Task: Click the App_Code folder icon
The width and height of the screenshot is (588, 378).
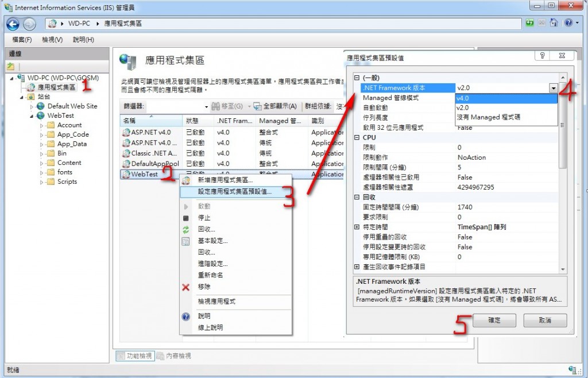Action: click(x=51, y=134)
